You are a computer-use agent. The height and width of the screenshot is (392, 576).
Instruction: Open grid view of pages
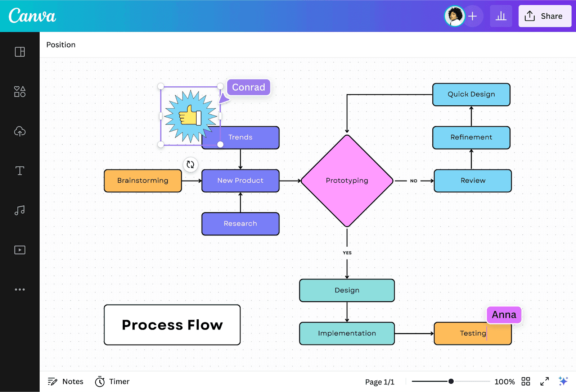(526, 381)
